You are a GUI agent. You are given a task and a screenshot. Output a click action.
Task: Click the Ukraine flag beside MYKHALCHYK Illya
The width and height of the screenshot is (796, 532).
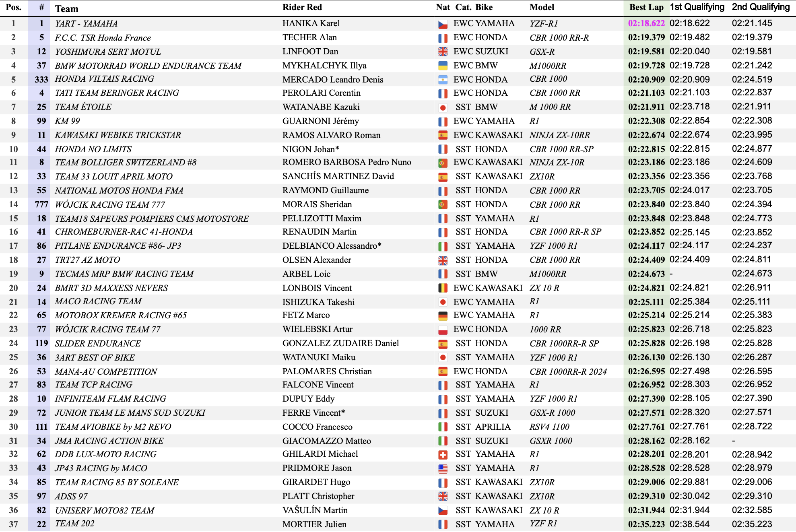point(443,66)
